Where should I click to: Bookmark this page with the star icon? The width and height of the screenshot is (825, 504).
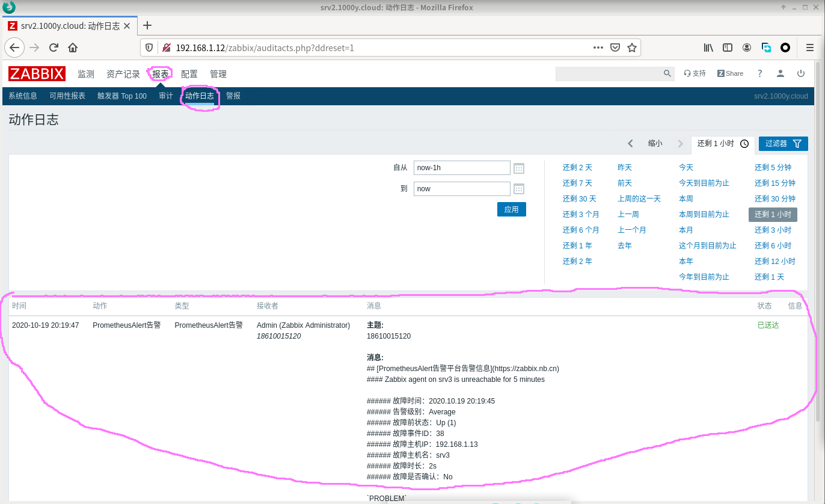pyautogui.click(x=631, y=48)
